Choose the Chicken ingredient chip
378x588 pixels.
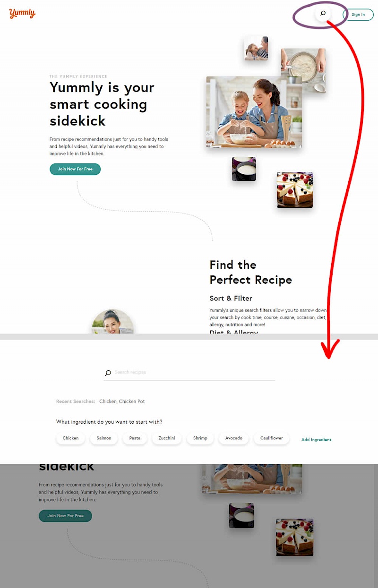[71, 438]
